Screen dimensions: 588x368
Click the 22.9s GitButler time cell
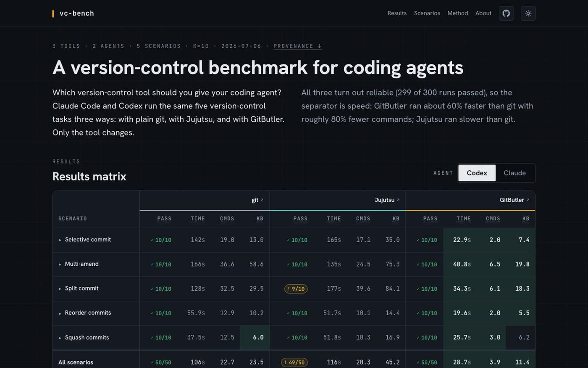(462, 240)
